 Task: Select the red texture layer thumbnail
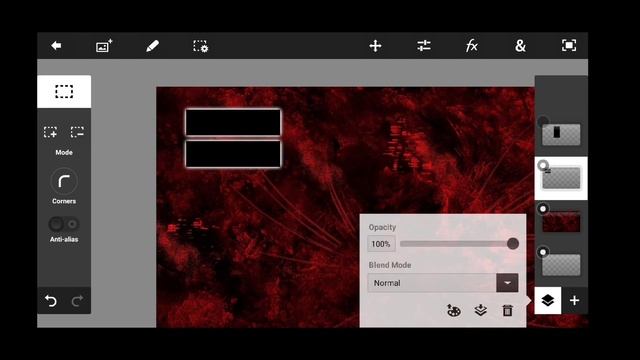[561, 222]
